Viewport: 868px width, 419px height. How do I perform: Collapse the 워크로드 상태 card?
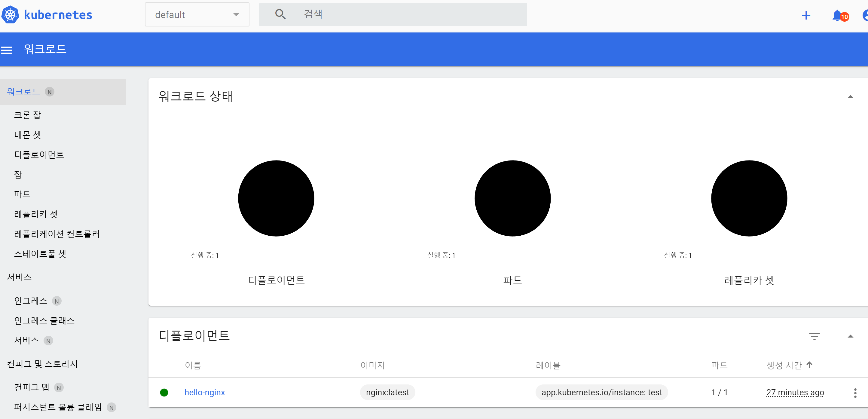[x=850, y=97]
